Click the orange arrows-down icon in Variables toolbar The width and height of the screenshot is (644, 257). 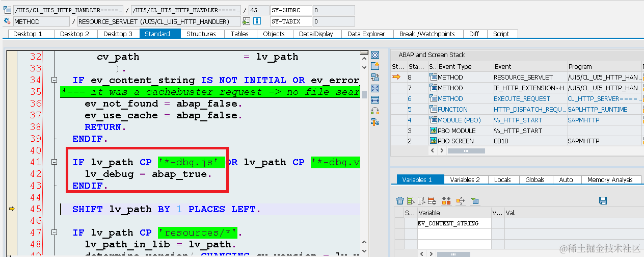point(446,201)
